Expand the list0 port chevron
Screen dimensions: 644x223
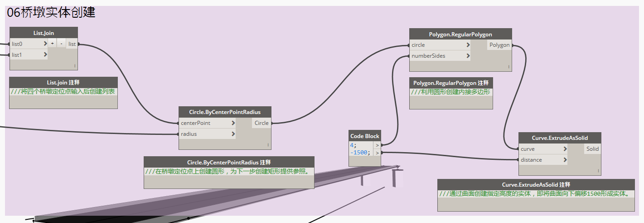click(45, 44)
